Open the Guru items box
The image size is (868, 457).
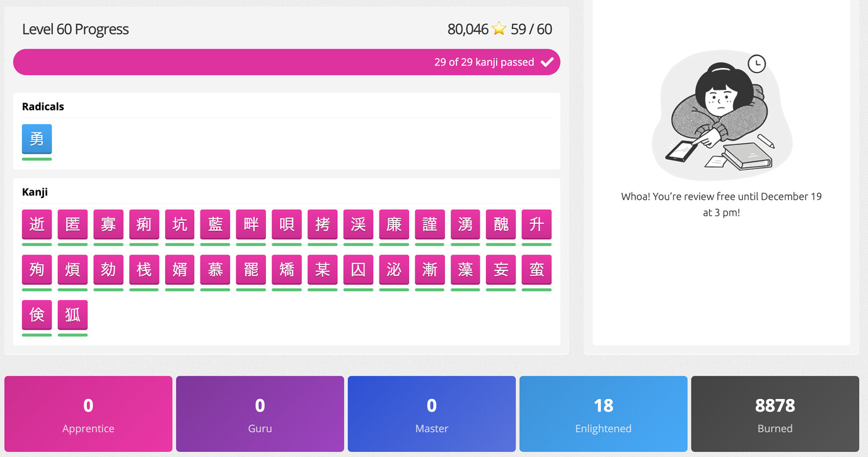coord(260,414)
